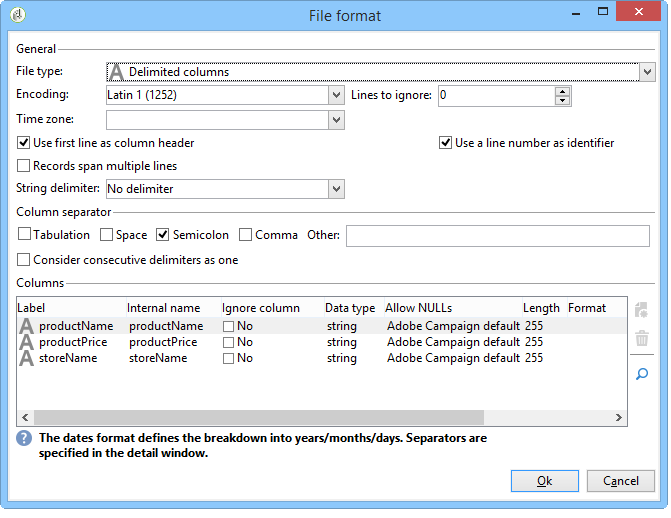Click the application icon in title bar
The width and height of the screenshot is (671, 518).
(x=18, y=15)
